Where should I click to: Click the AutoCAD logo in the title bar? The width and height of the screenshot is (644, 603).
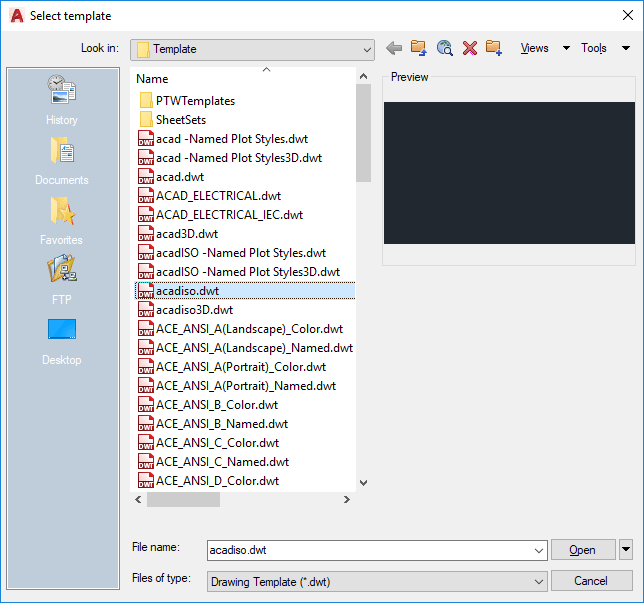[x=17, y=16]
